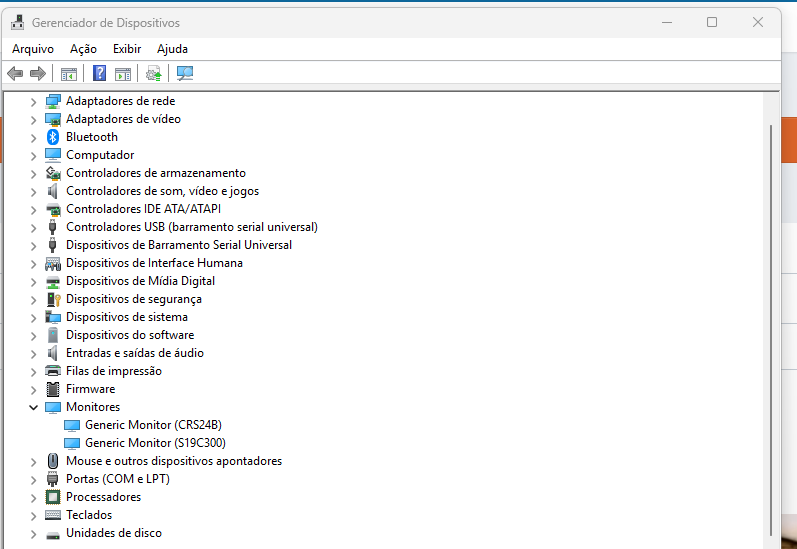Click the Adaptadores de rede icon
Screen dimensions: 797x549
tap(53, 101)
